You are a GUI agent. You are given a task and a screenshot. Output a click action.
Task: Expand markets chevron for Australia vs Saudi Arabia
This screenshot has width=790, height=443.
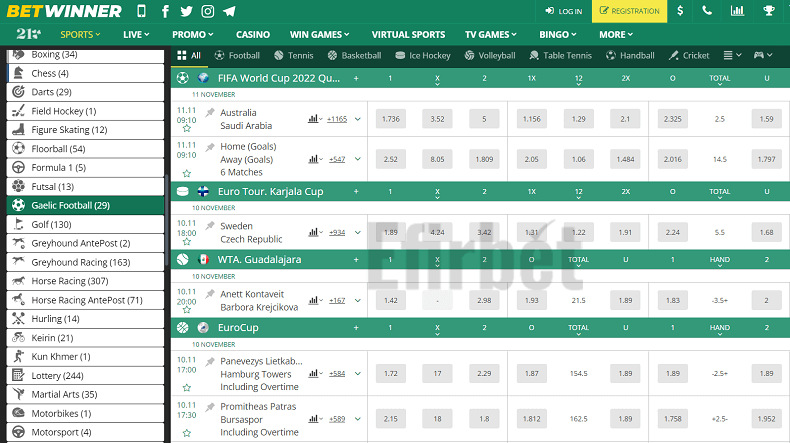358,119
